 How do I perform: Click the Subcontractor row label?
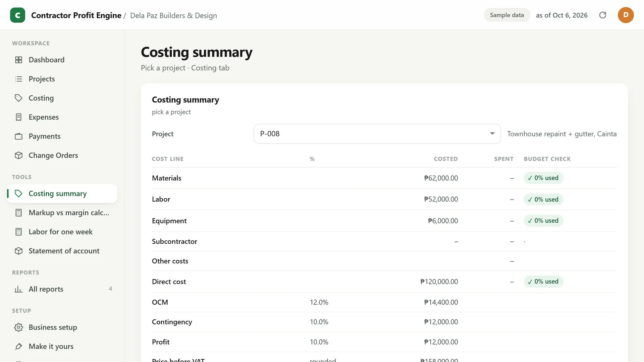[x=174, y=241]
